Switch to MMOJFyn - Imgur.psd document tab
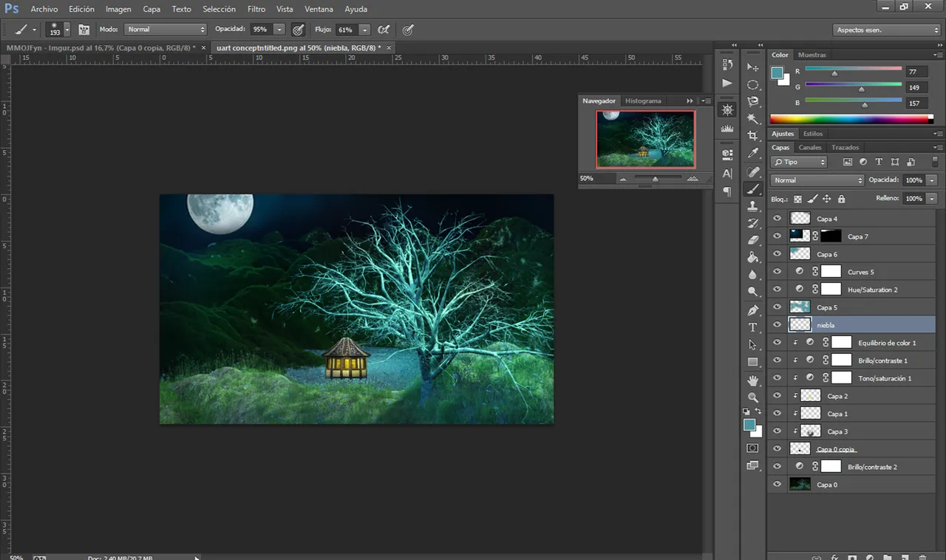 [x=100, y=47]
